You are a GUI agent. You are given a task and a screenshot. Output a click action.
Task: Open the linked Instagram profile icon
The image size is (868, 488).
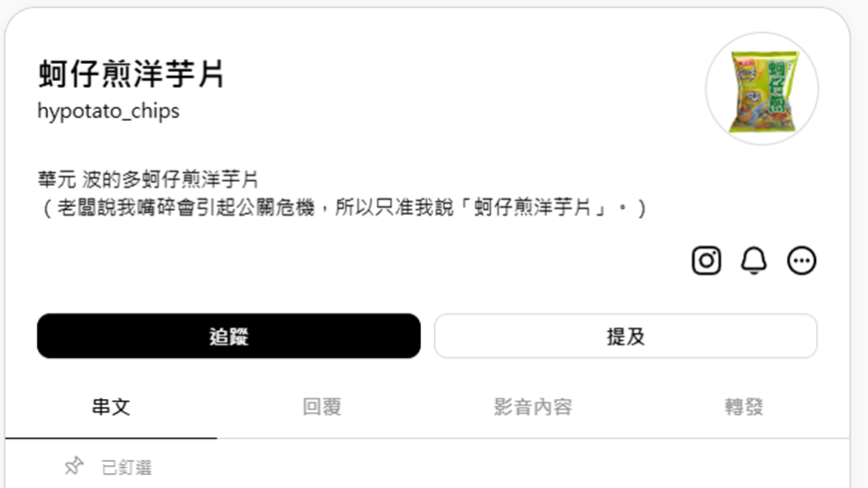tap(706, 260)
